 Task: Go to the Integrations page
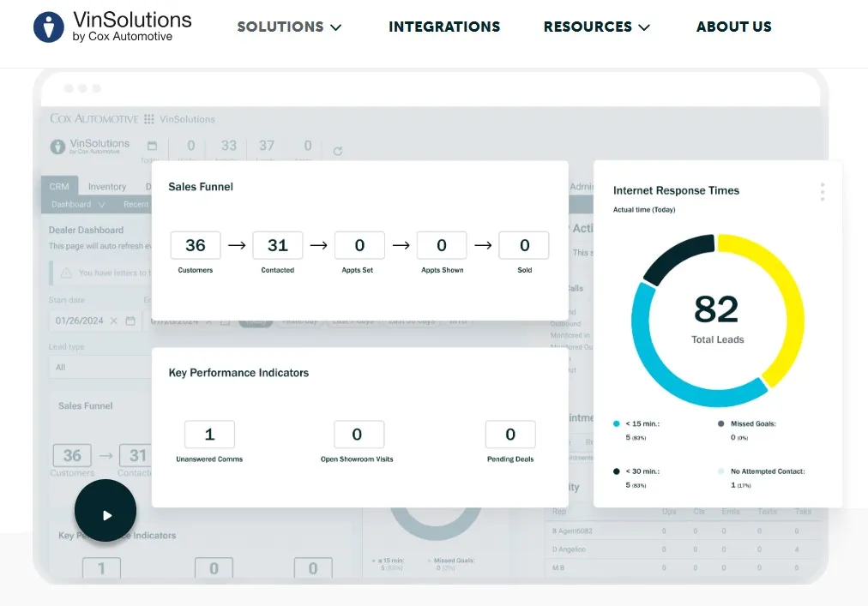click(x=444, y=27)
